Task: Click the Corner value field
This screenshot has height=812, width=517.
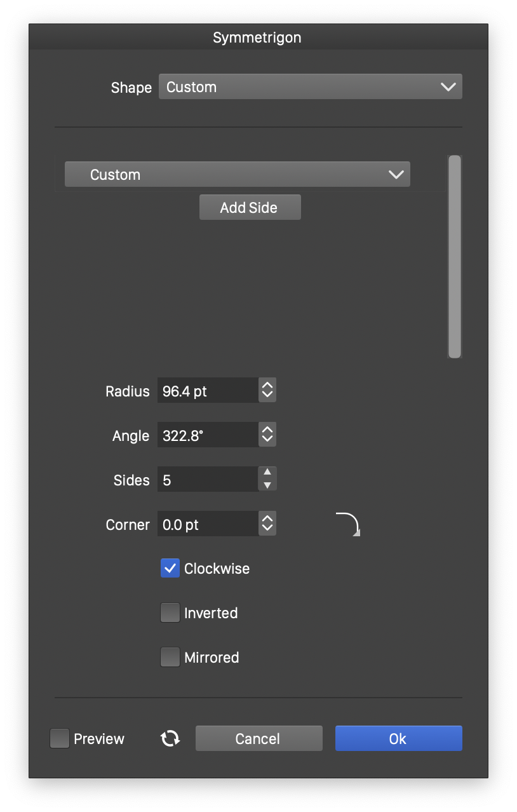Action: (208, 524)
